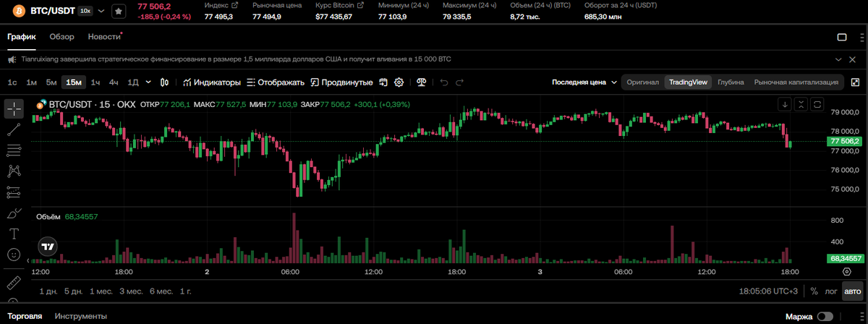Select the 1Д timeframe
Image resolution: width=868 pixels, height=324 pixels.
pos(133,82)
